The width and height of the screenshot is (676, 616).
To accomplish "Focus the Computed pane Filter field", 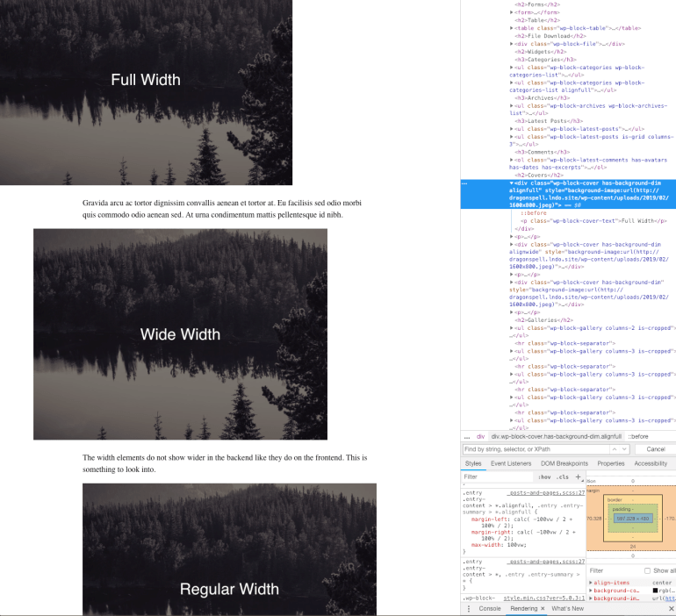I will (x=615, y=570).
